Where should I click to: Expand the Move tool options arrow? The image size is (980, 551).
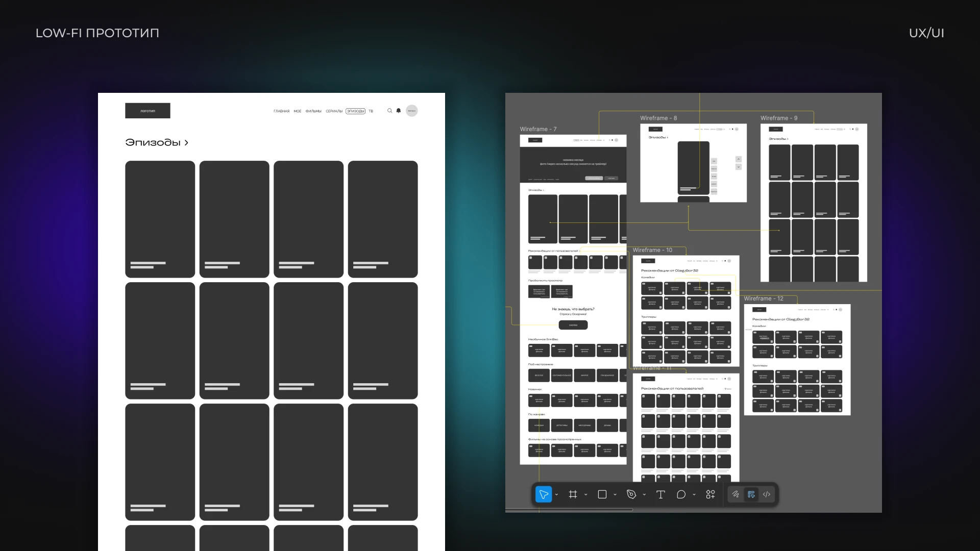[x=556, y=494]
